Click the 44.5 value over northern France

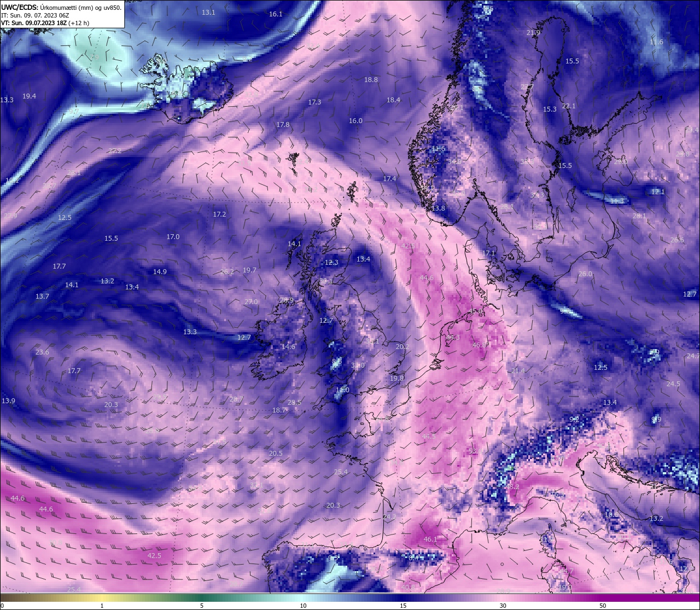[429, 437]
